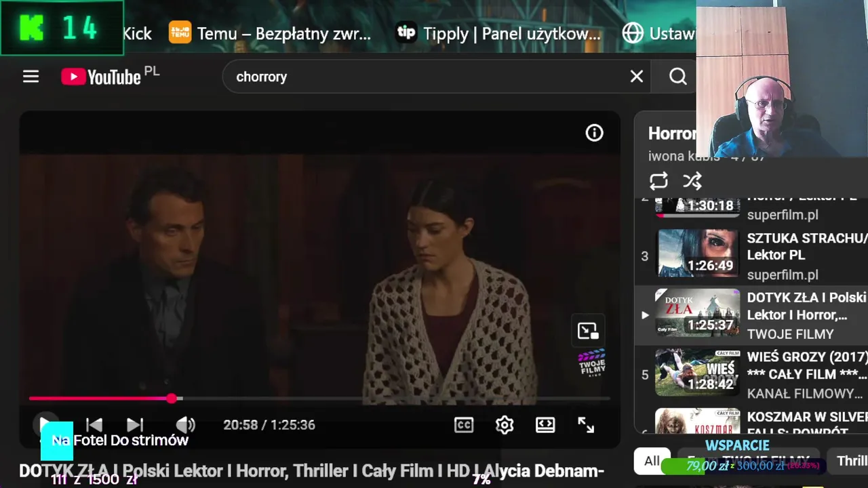Click the magnifier search button
The image size is (868, 488).
click(x=677, y=77)
